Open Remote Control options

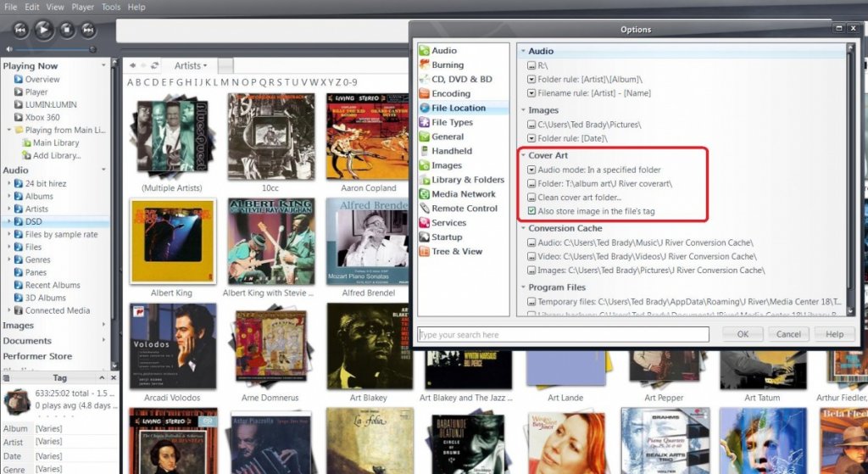pos(465,209)
